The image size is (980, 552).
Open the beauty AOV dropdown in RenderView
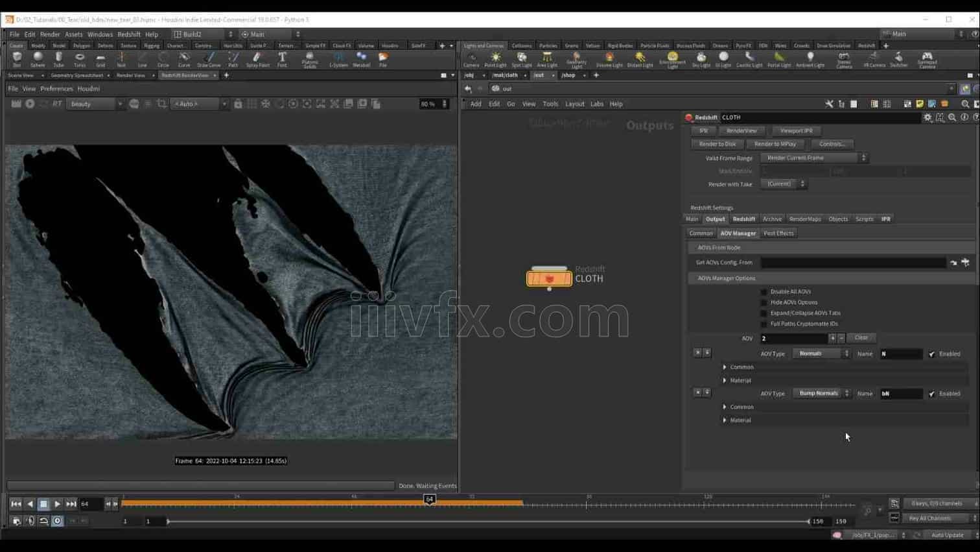(x=95, y=104)
